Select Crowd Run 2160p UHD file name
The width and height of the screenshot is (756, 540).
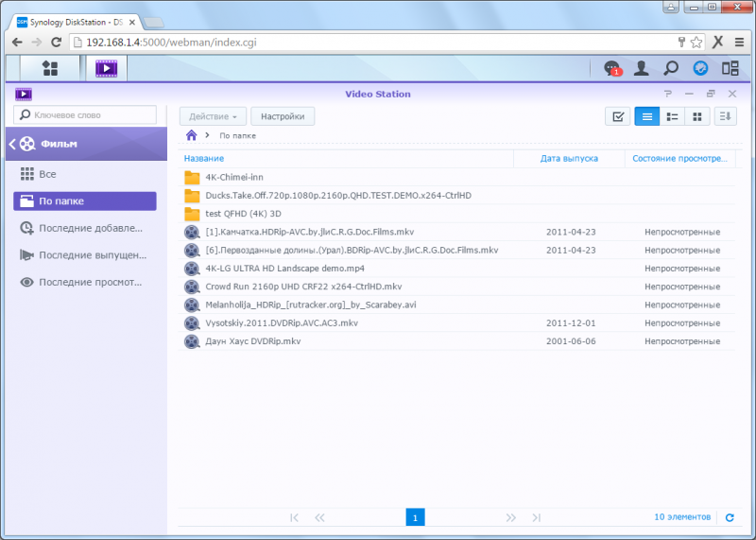coord(303,287)
